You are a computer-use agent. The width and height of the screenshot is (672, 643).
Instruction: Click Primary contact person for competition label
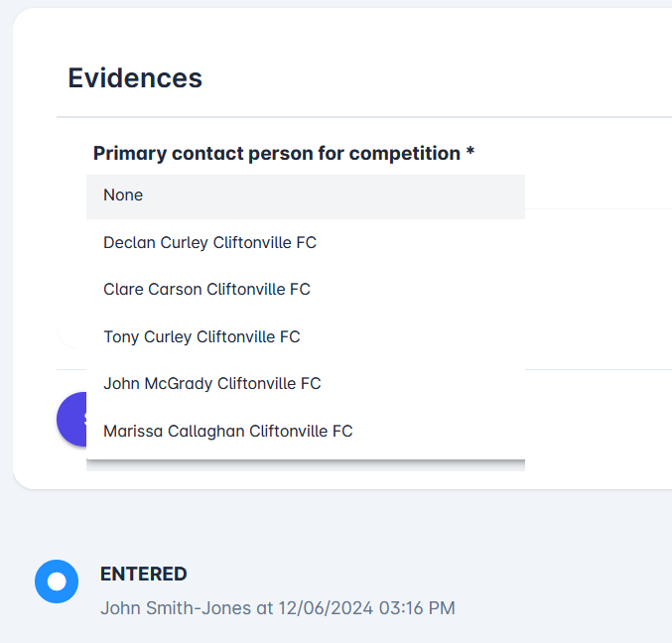click(x=277, y=154)
